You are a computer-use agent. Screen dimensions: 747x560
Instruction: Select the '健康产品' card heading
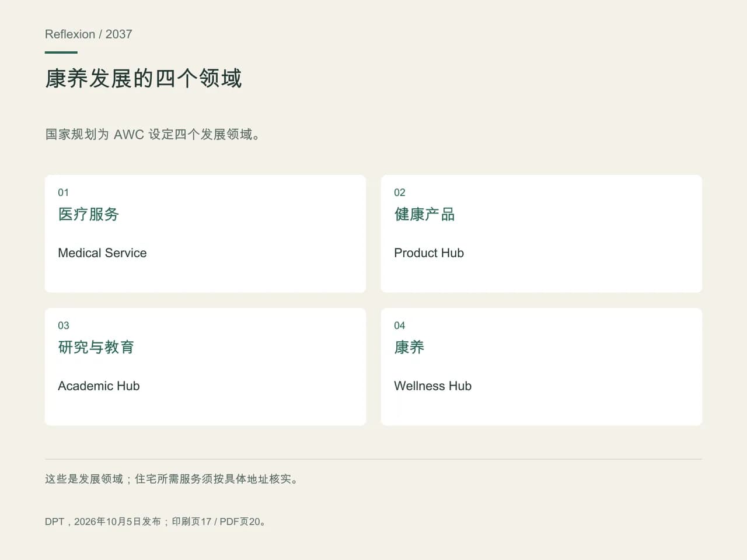click(424, 214)
